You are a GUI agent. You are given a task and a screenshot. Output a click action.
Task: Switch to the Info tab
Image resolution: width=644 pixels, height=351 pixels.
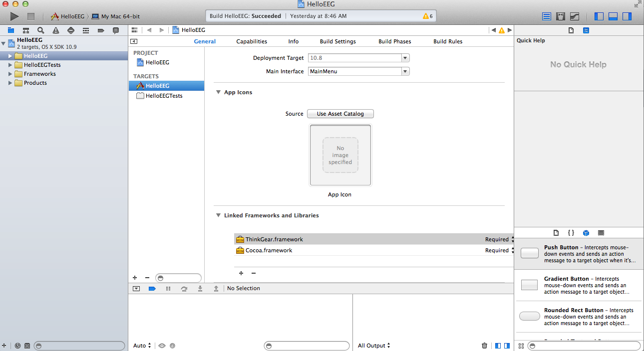pos(294,41)
